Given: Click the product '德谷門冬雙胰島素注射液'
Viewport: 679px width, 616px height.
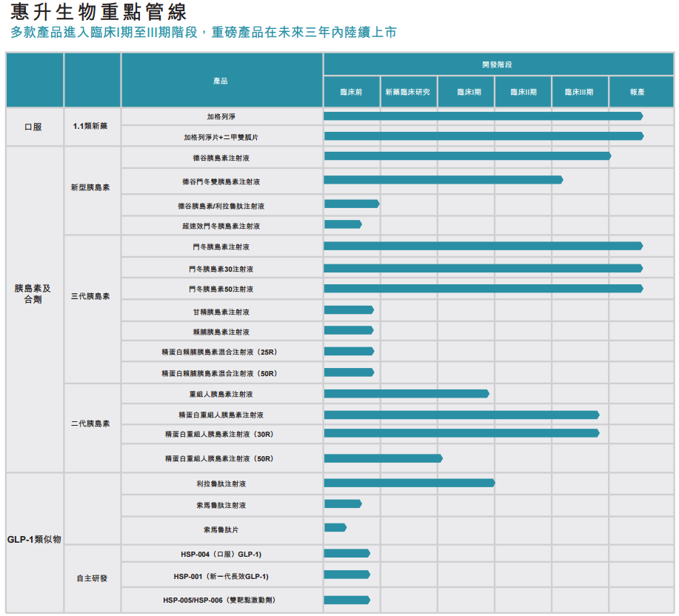Looking at the screenshot, I should (x=221, y=182).
